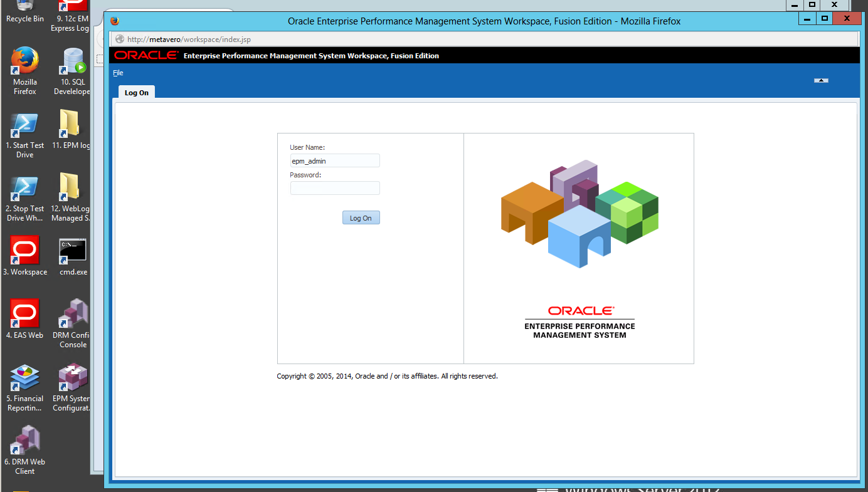The height and width of the screenshot is (492, 868).
Task: Click the Oracle EPM cubes artwork
Action: click(580, 214)
